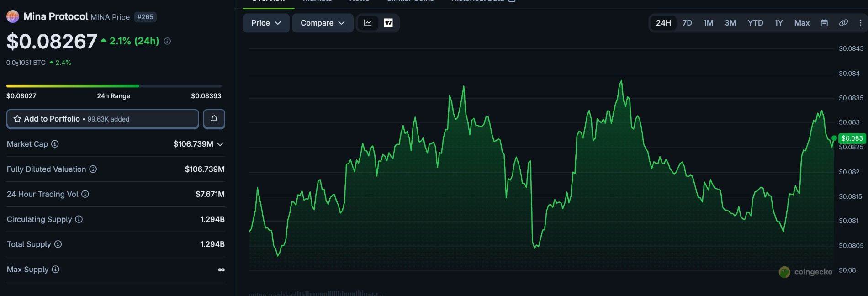868x296 pixels.
Task: Open price alerts with the bell icon
Action: [214, 119]
